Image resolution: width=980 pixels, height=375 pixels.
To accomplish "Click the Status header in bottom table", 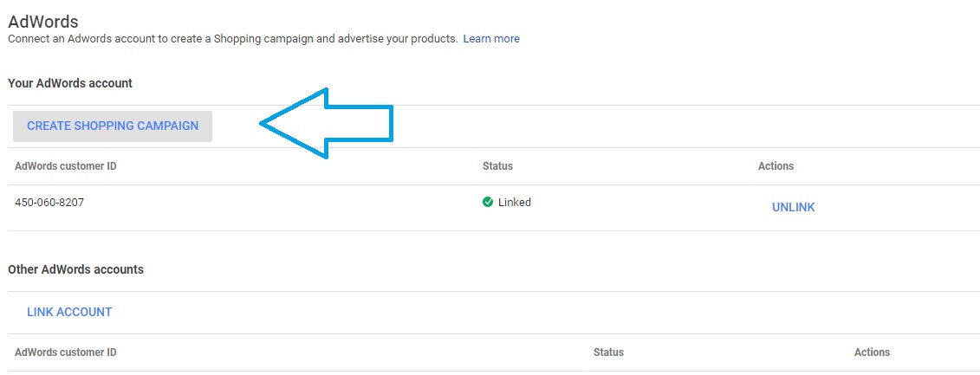I will (608, 352).
